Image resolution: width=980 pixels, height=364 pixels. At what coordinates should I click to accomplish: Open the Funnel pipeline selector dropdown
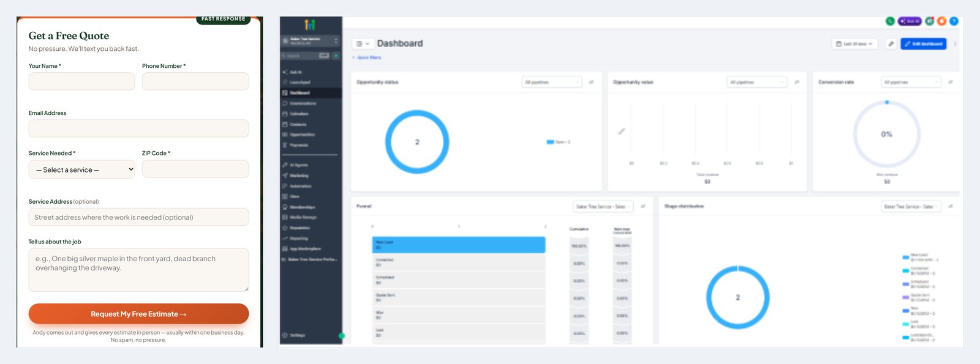click(603, 207)
